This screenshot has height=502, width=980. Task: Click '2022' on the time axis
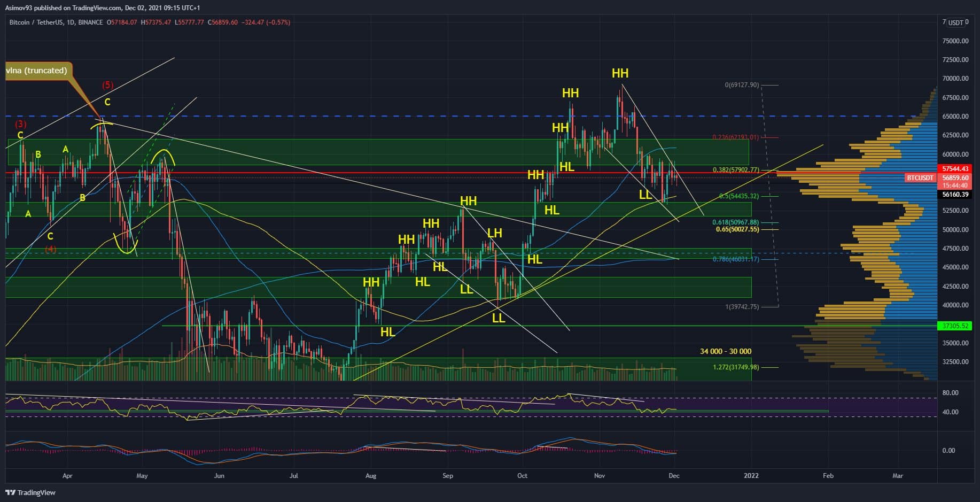click(751, 476)
